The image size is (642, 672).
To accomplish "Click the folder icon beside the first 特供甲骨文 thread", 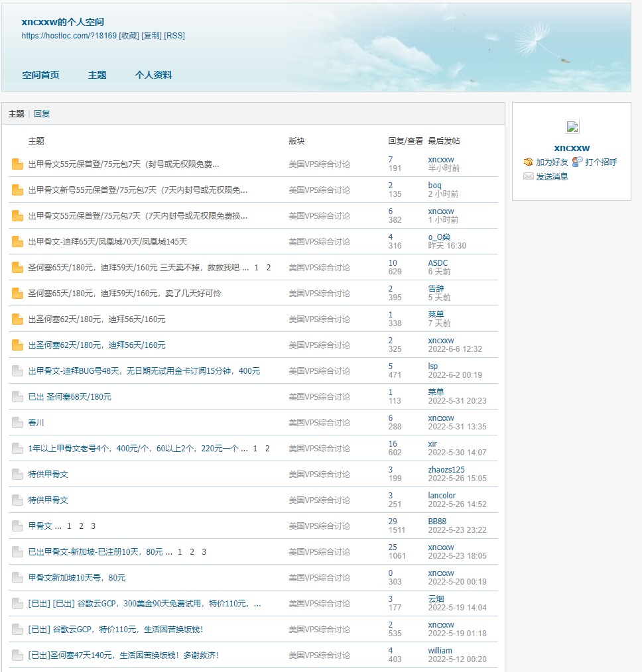I will pyautogui.click(x=17, y=474).
